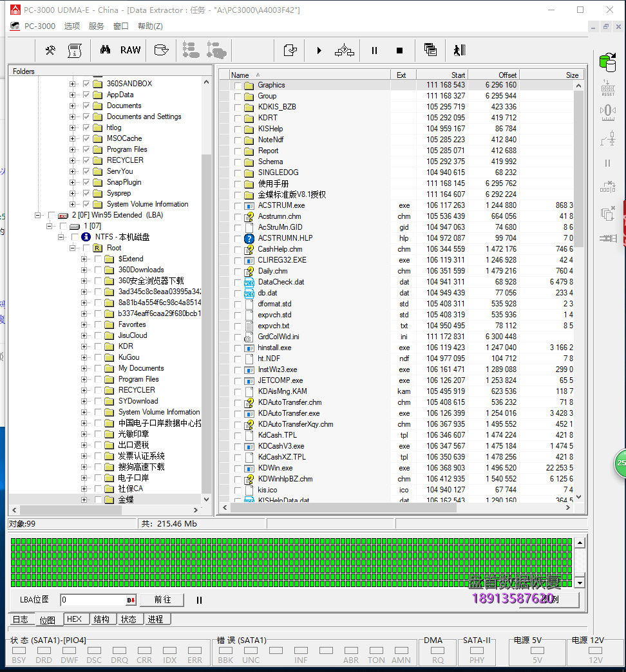Open the tools wrench-hammer icon

[x=50, y=51]
